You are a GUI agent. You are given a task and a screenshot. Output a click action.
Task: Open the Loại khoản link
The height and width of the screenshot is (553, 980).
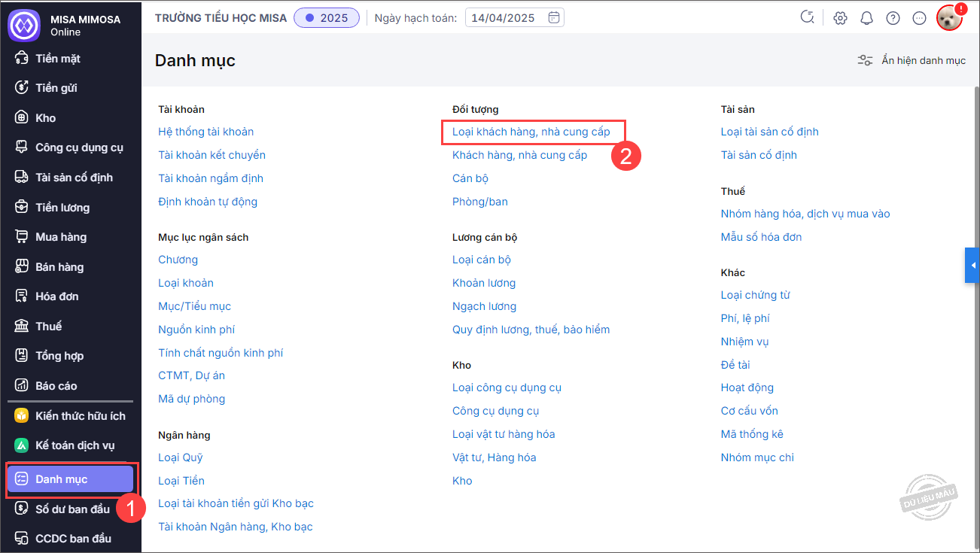pyautogui.click(x=186, y=283)
